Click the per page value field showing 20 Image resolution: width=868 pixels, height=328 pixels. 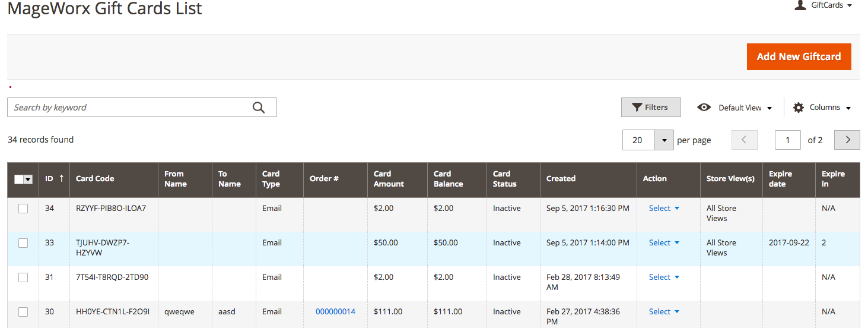click(638, 140)
